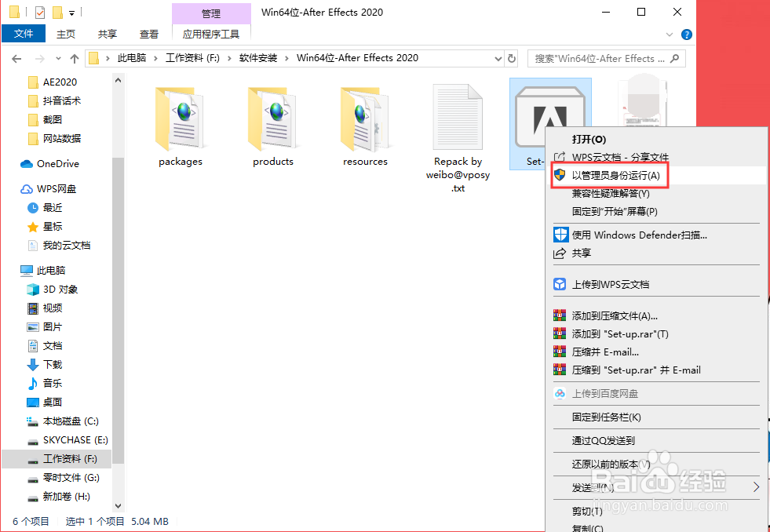Navigate up one level with the up arrow

[74, 57]
